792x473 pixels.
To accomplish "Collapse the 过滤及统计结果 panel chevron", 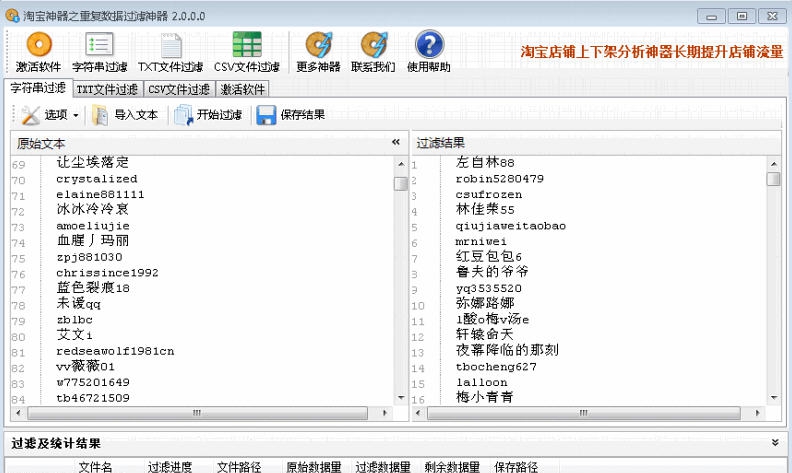I will tap(775, 443).
